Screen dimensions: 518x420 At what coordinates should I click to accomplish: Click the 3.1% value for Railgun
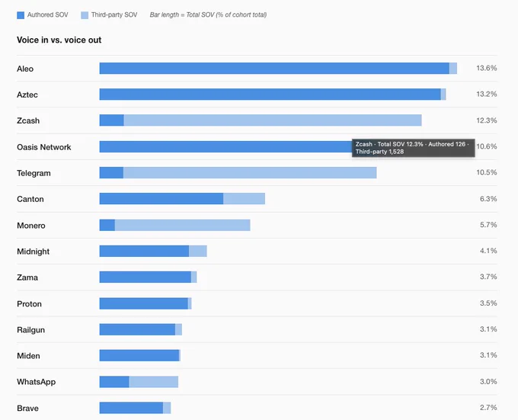pyautogui.click(x=488, y=329)
